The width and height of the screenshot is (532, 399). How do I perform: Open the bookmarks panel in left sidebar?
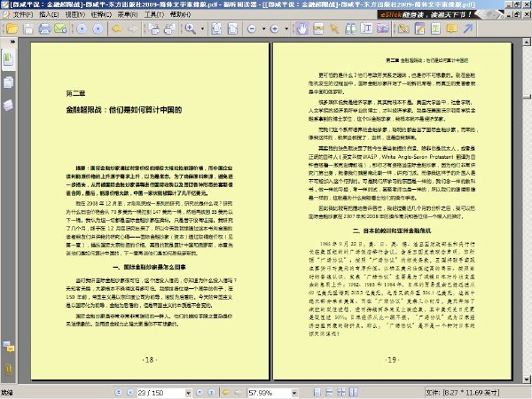point(8,59)
